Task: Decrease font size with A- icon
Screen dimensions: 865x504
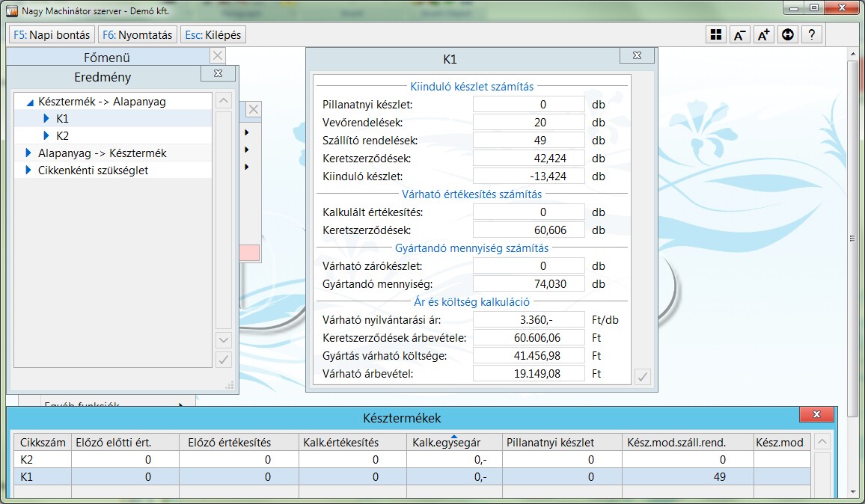Action: click(x=740, y=35)
